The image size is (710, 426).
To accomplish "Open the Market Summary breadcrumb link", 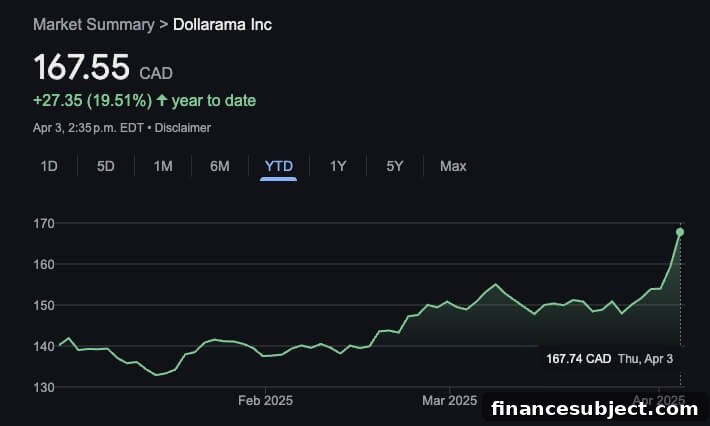I will pyautogui.click(x=94, y=24).
